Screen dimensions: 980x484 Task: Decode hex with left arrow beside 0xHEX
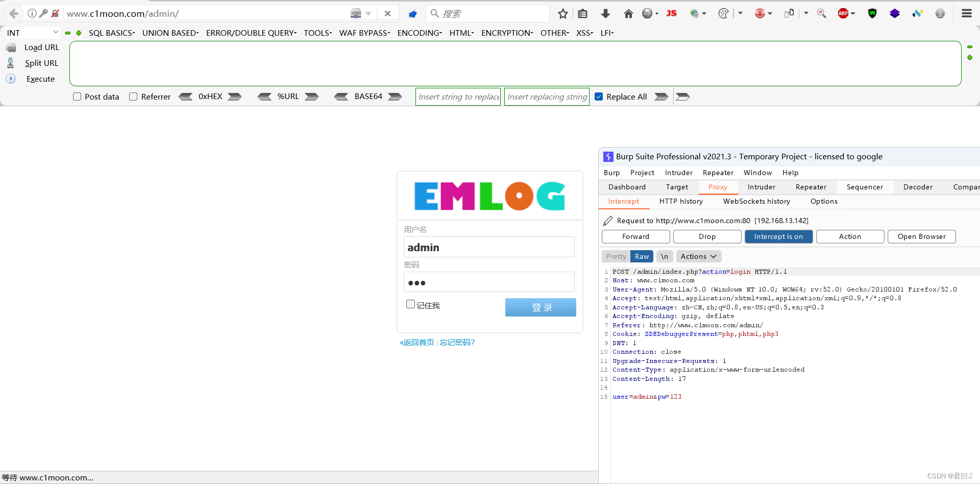coord(185,96)
